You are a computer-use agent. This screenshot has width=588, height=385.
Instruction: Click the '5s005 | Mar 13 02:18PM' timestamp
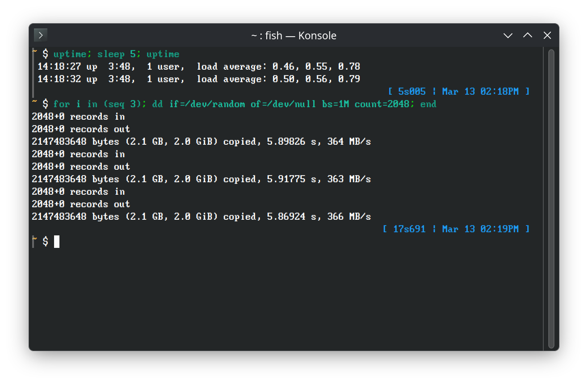tap(458, 92)
